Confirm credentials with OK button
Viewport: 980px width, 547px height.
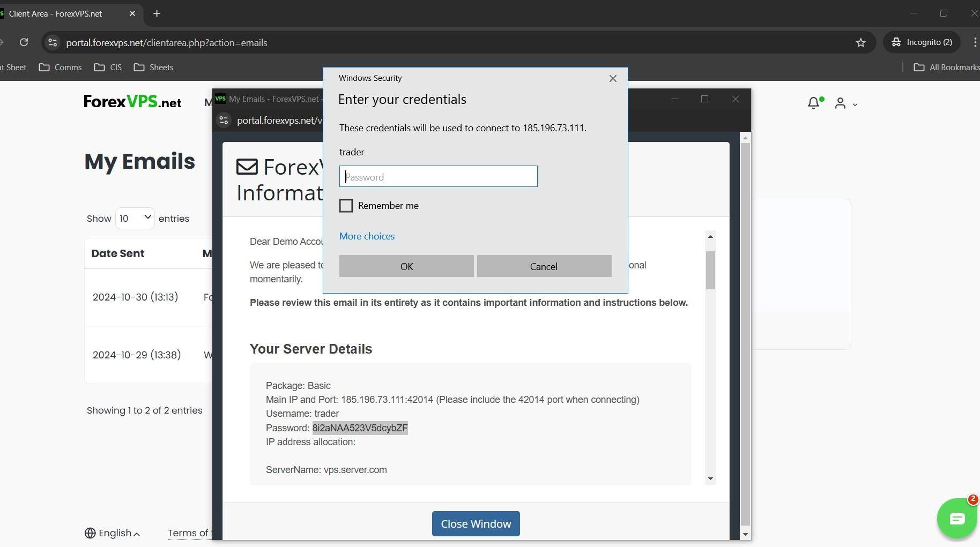click(x=406, y=266)
